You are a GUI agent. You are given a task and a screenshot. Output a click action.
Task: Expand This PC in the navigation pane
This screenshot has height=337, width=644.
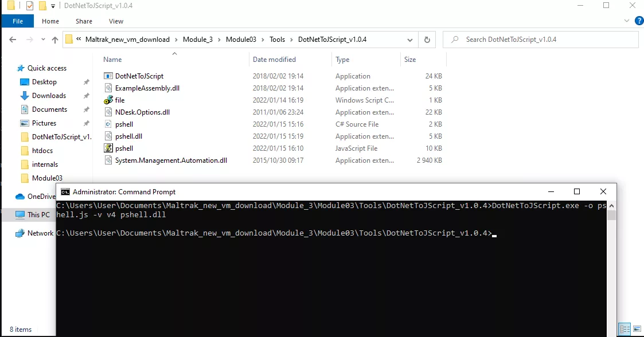click(x=13, y=214)
